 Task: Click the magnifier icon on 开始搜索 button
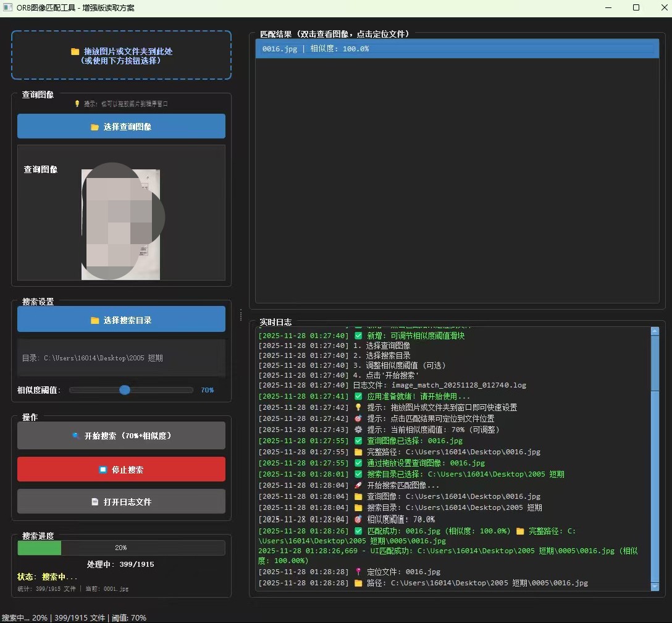pos(75,436)
